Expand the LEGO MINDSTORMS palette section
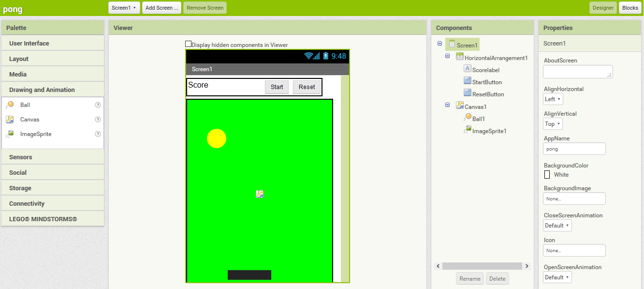This screenshot has width=644, height=289. (x=53, y=219)
